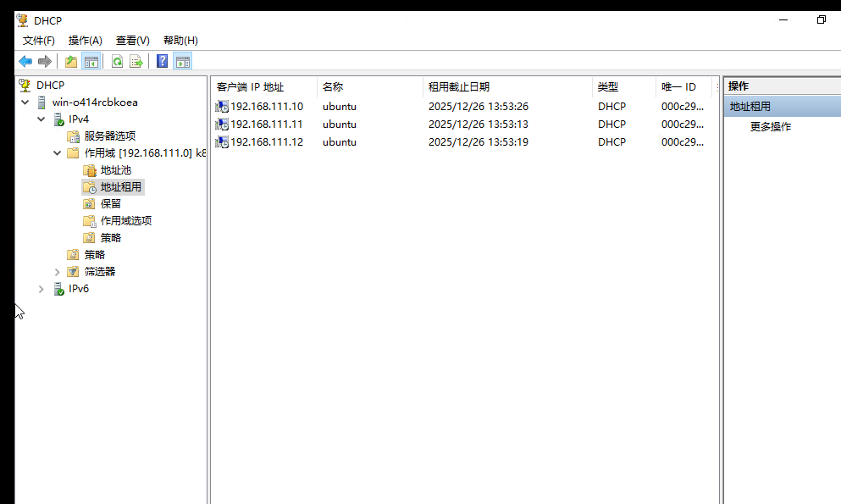841x504 pixels.
Task: Select the 地址池 node in the tree
Action: click(x=115, y=170)
